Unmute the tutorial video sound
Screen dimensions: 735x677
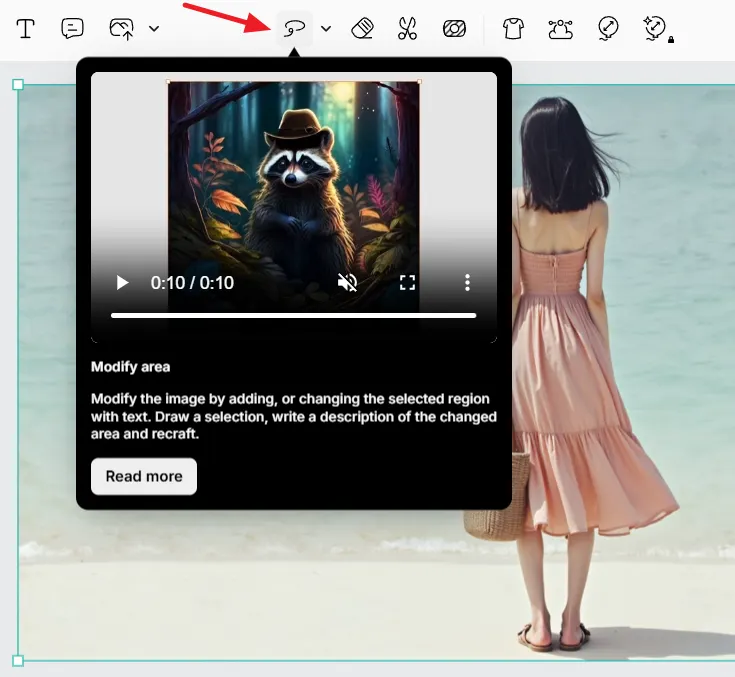coord(348,283)
